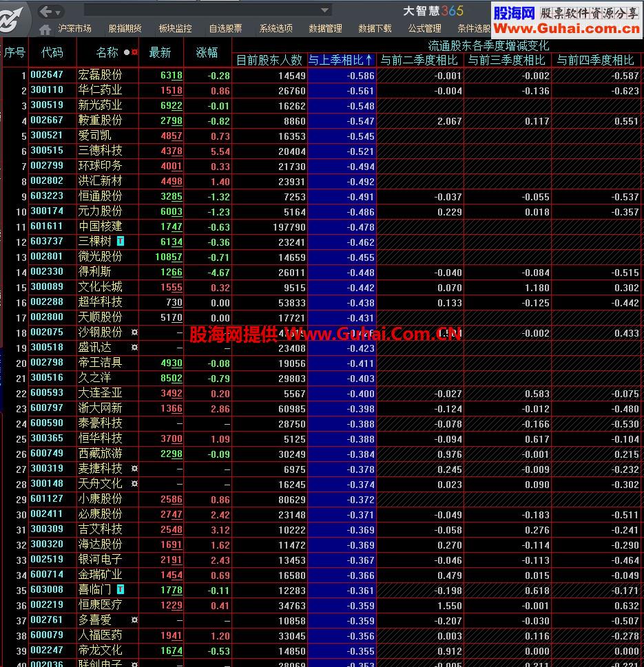
Task: Click the 三德科技 change value 5.54
Action: [220, 151]
